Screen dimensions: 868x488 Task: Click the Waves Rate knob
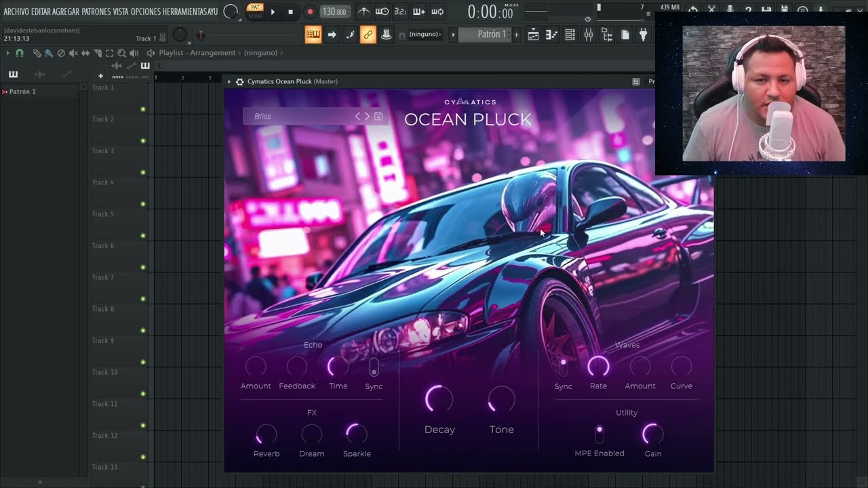click(x=598, y=367)
